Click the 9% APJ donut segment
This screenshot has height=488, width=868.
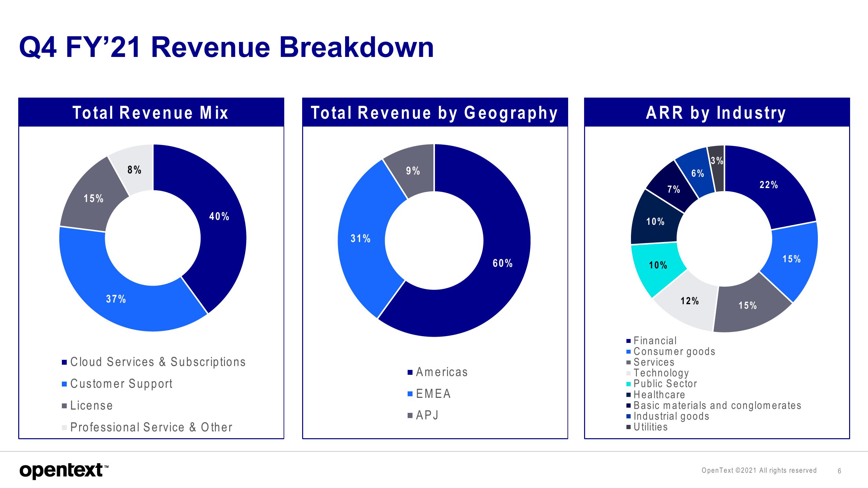click(x=413, y=170)
